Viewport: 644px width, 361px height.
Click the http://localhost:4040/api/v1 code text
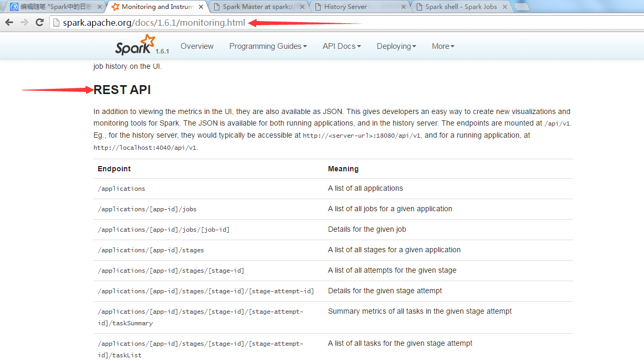pos(145,148)
